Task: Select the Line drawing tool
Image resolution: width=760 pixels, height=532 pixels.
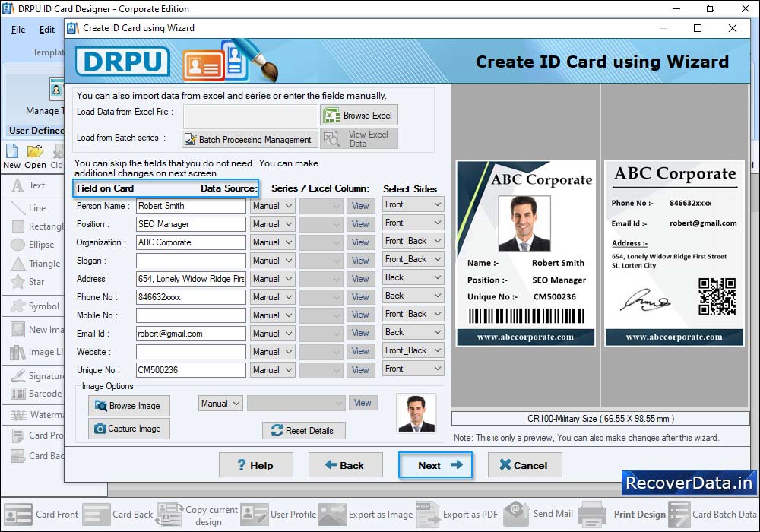Action: (29, 207)
